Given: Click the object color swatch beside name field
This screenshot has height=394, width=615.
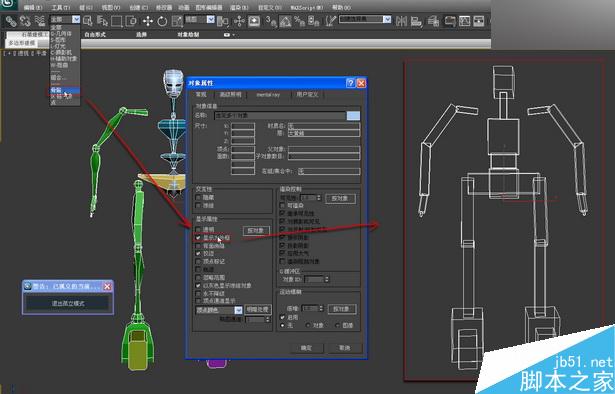Looking at the screenshot, I should click(x=353, y=116).
